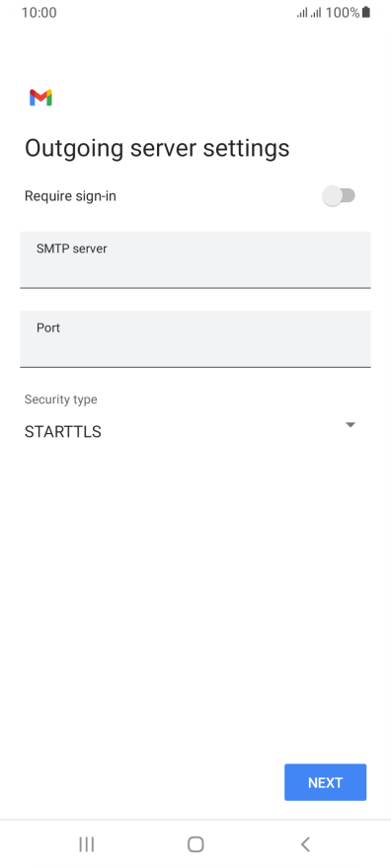
Task: Tap the first signal strength icon
Action: [x=302, y=12]
